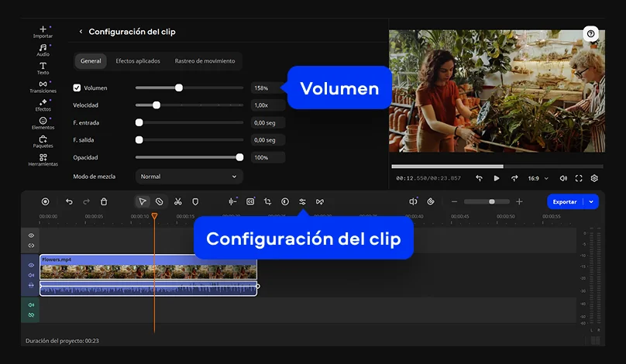This screenshot has width=626, height=364.
Task: Hide the Flowers.mp4 video track
Action: coord(31,265)
